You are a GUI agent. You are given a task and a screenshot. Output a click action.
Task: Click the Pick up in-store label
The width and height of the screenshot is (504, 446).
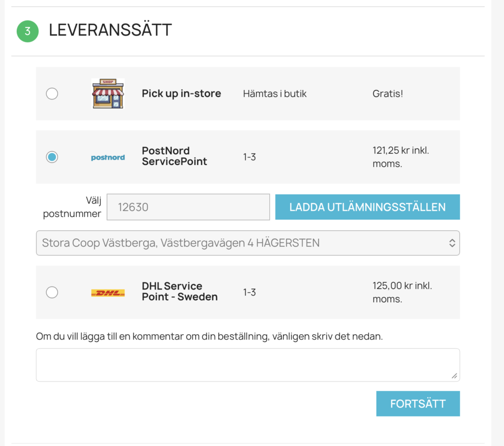point(181,94)
